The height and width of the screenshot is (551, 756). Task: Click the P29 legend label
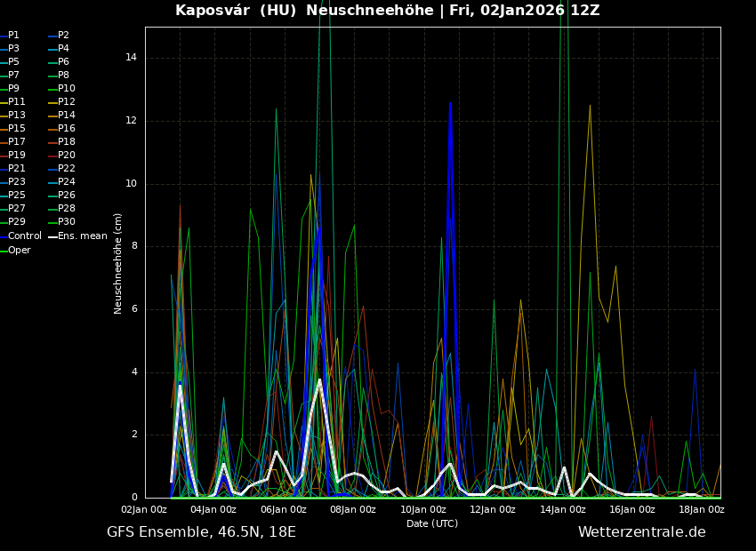(17, 222)
